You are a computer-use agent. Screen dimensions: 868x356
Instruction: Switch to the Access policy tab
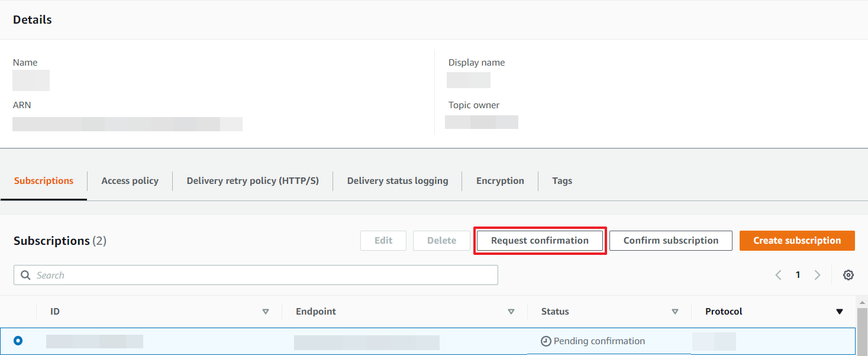click(130, 181)
